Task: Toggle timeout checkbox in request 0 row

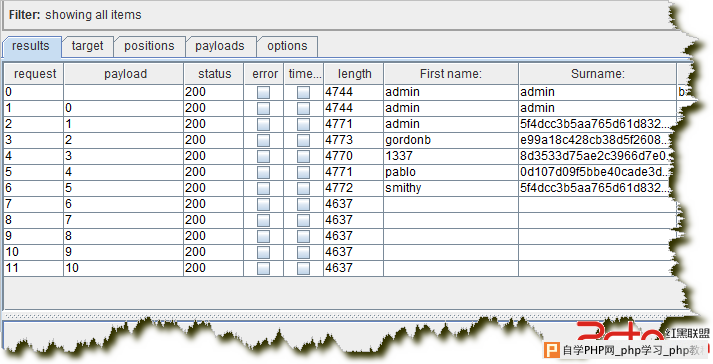Action: tap(303, 92)
